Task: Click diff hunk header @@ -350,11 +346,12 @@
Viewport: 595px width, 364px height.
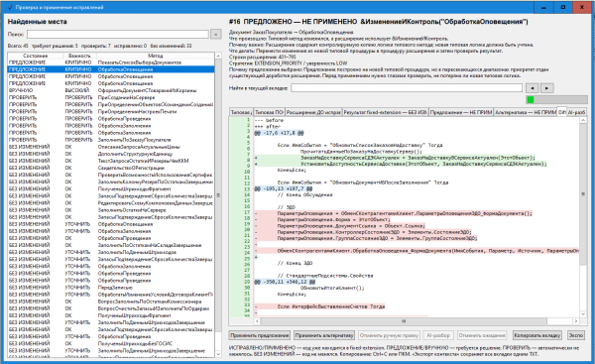Action: pos(285,282)
